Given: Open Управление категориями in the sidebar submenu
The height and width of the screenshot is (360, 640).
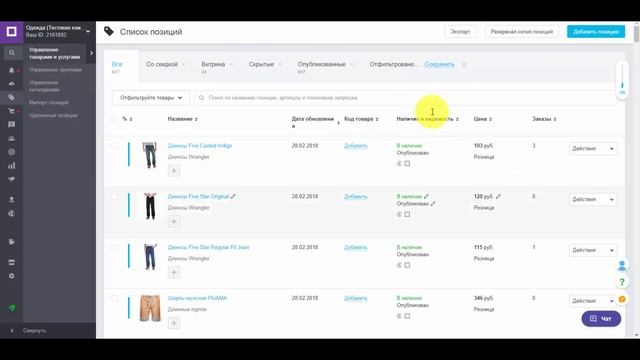Looking at the screenshot, I should [x=44, y=86].
